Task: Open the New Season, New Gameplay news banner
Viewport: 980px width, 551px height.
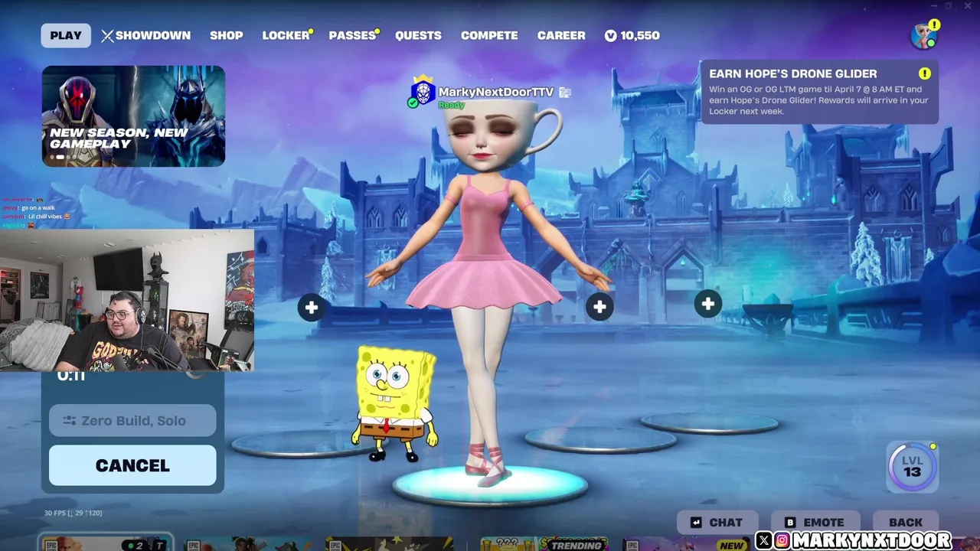Action: coord(133,116)
